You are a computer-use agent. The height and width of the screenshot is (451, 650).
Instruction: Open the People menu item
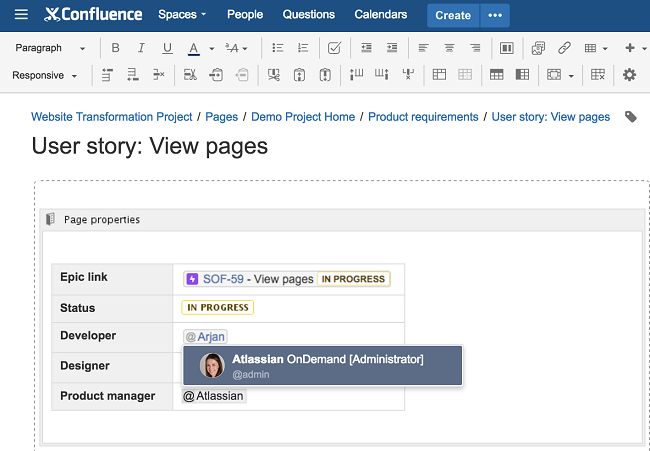click(245, 15)
